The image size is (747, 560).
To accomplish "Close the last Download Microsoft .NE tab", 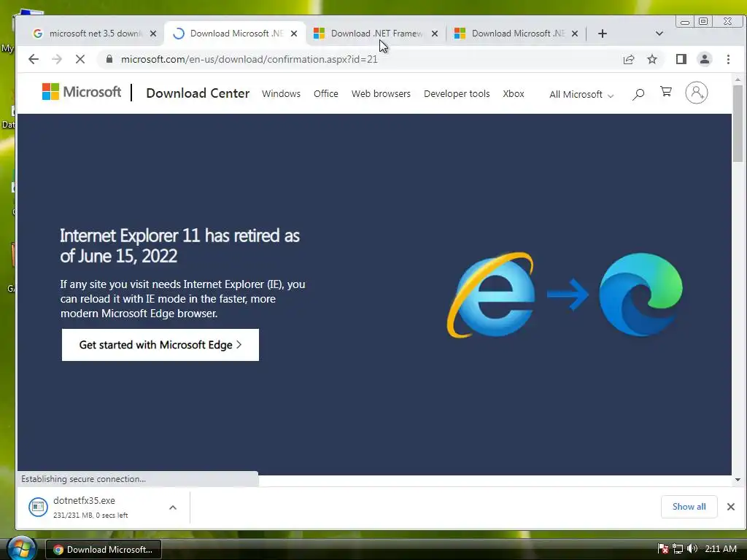I will point(575,34).
